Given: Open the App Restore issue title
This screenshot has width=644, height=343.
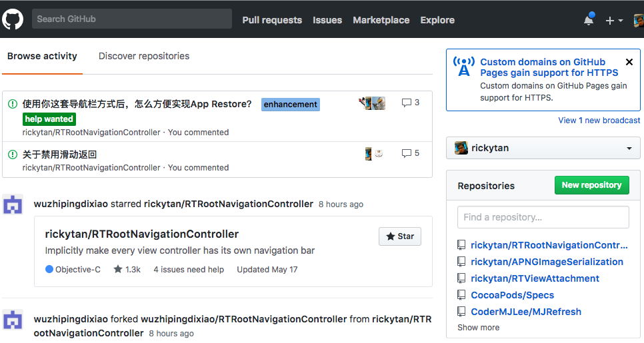Looking at the screenshot, I should (x=137, y=104).
